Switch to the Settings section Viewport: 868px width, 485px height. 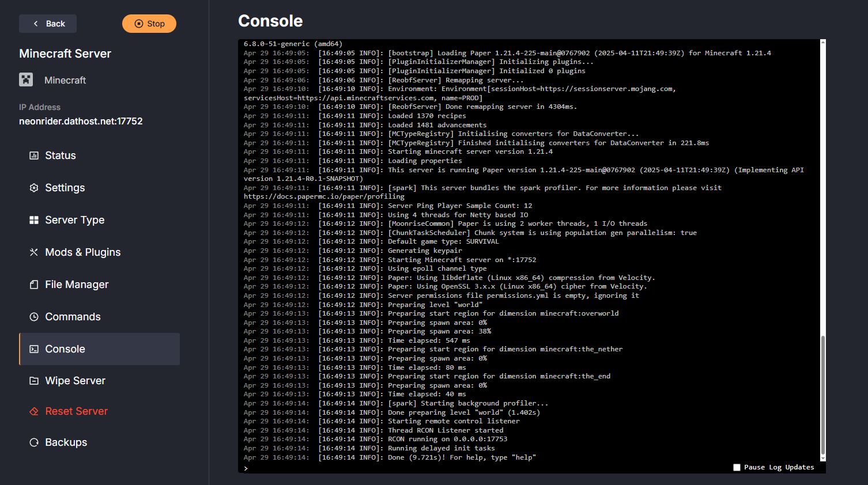tap(65, 187)
